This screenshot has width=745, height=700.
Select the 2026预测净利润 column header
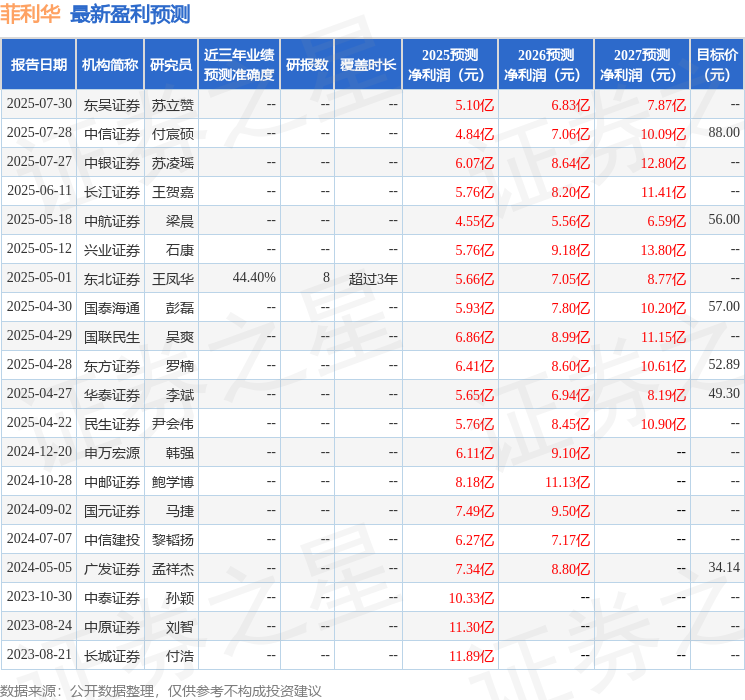[x=546, y=65]
